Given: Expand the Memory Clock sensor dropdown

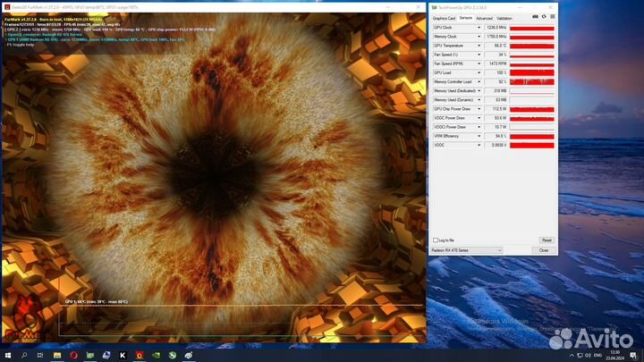Looking at the screenshot, I should coord(479,37).
